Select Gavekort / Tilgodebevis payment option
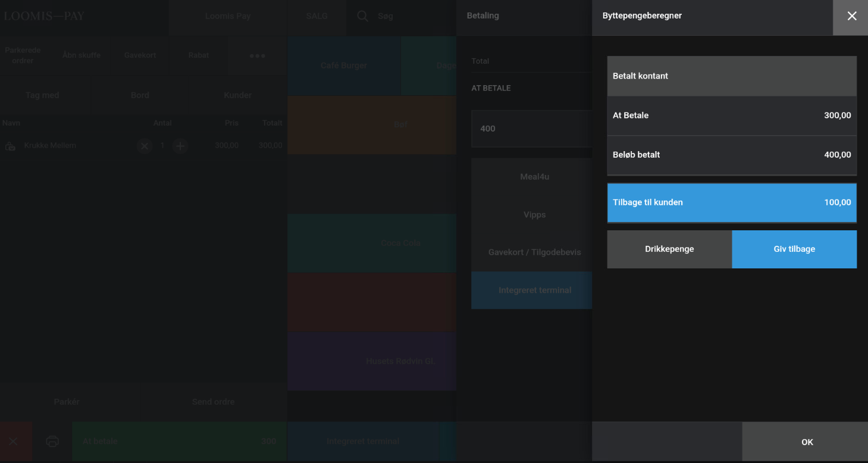868x463 pixels. pos(534,252)
